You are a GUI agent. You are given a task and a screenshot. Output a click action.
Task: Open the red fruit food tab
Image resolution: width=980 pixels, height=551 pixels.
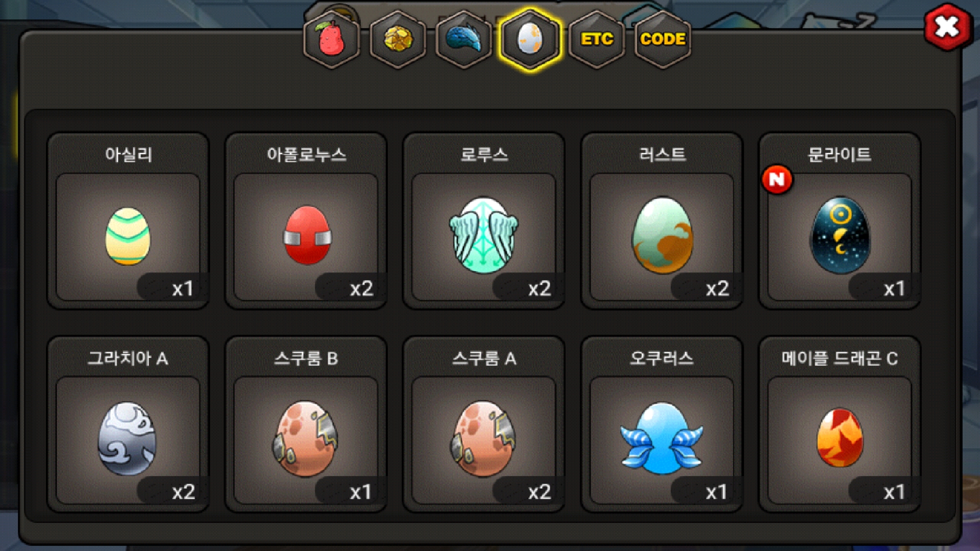coord(332,39)
